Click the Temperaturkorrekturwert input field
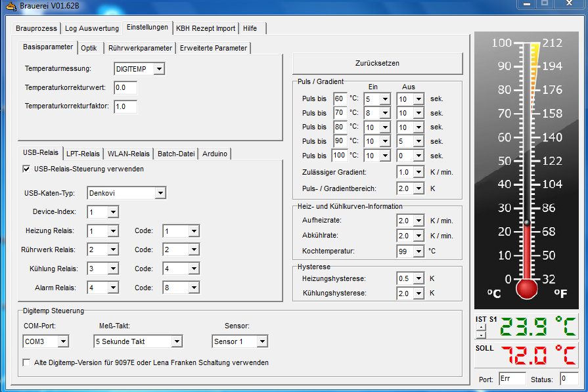The image size is (588, 392). click(125, 87)
